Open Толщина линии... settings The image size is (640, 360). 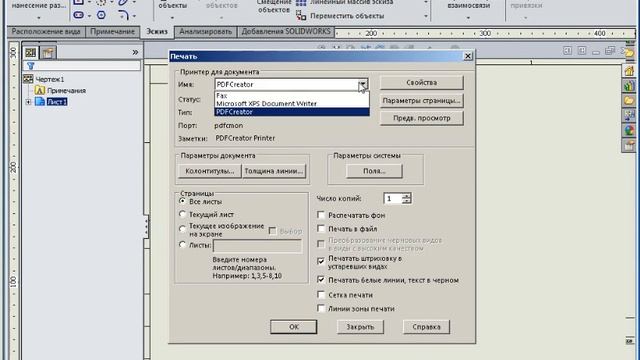(x=274, y=171)
